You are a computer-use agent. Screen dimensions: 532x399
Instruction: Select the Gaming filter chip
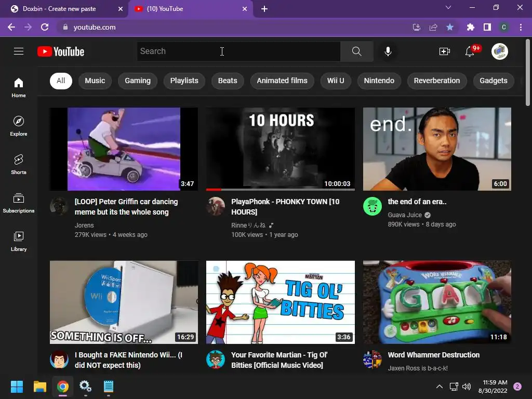137,81
